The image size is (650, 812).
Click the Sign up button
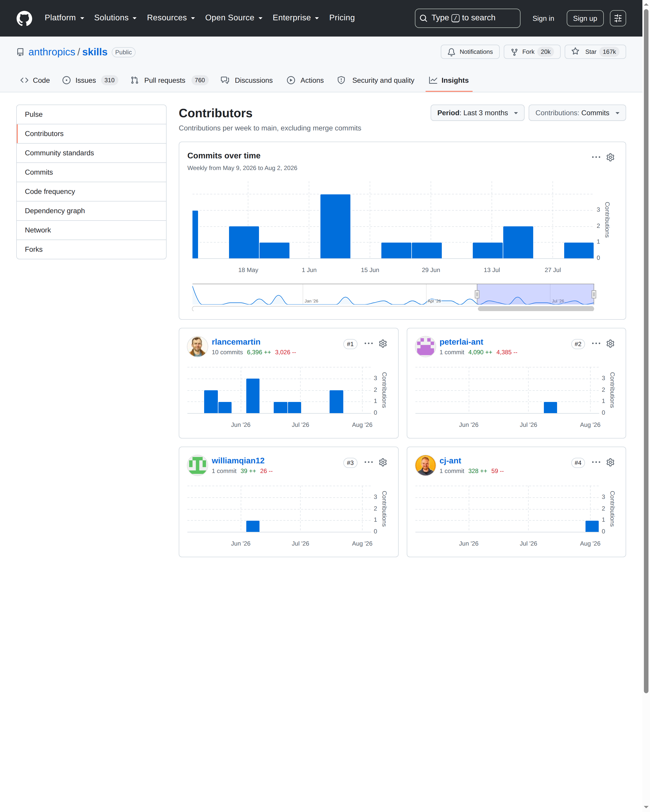tap(585, 18)
